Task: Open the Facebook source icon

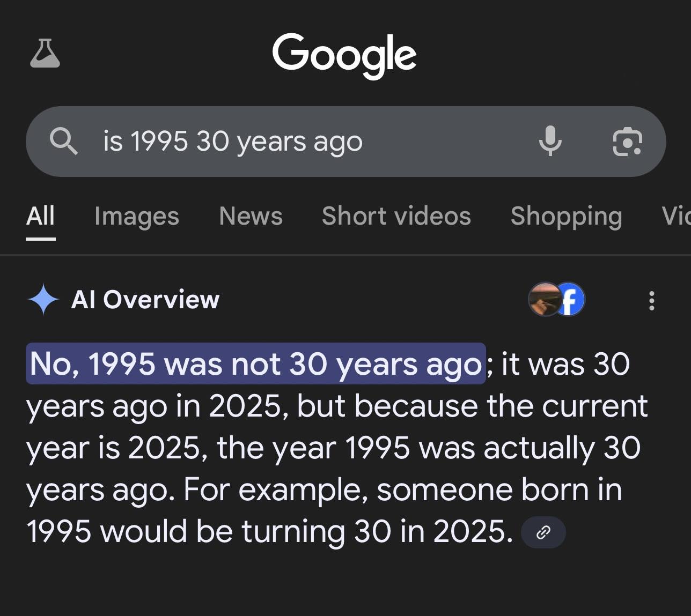Action: coord(571,299)
